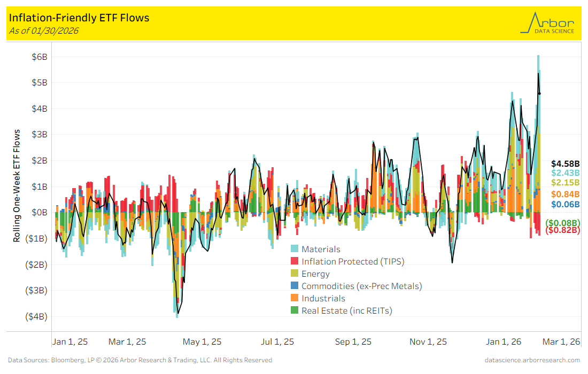Click the $4.58B total flow label
The image size is (588, 374).
point(565,163)
